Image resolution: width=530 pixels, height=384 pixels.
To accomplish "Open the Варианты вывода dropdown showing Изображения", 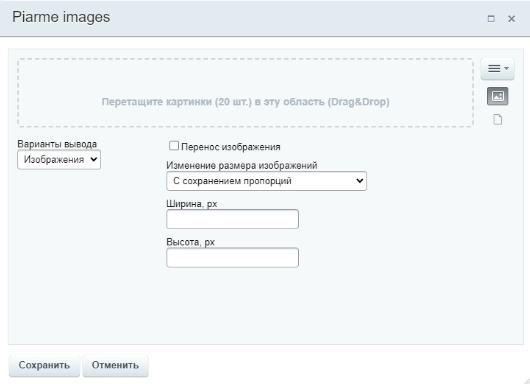I will coord(59,160).
